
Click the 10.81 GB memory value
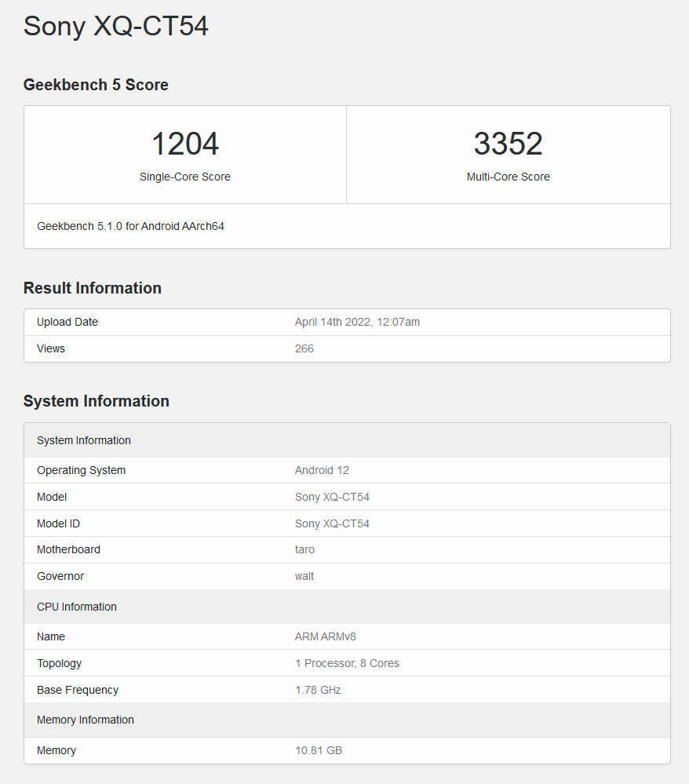(x=319, y=750)
